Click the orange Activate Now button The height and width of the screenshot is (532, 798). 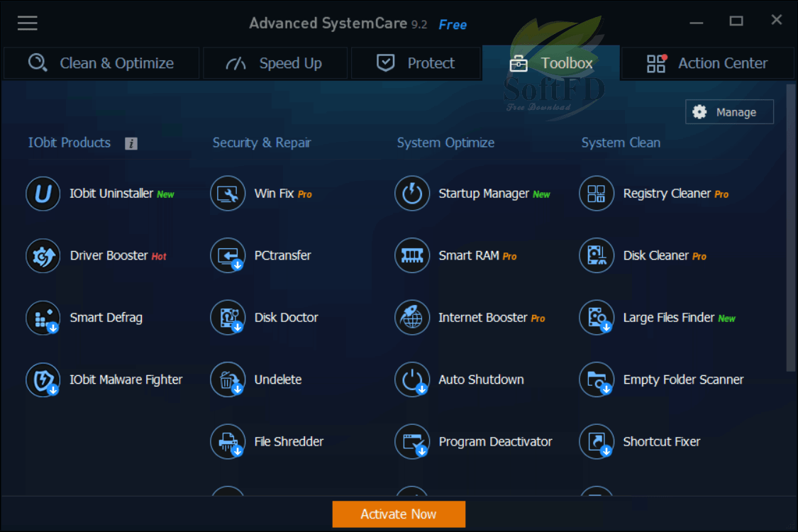(399, 514)
